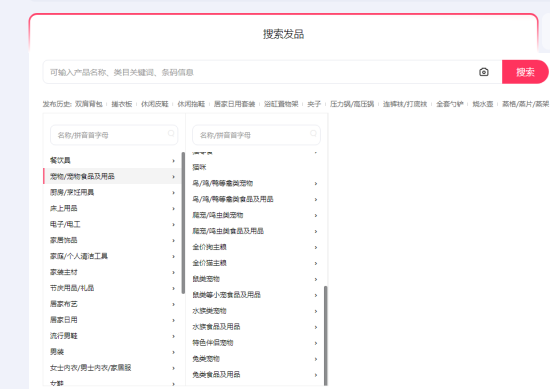This screenshot has width=550, height=389.
Task: Select 鸟/鸡/鸭等禽类宠物 subcategory
Action: pos(255,183)
